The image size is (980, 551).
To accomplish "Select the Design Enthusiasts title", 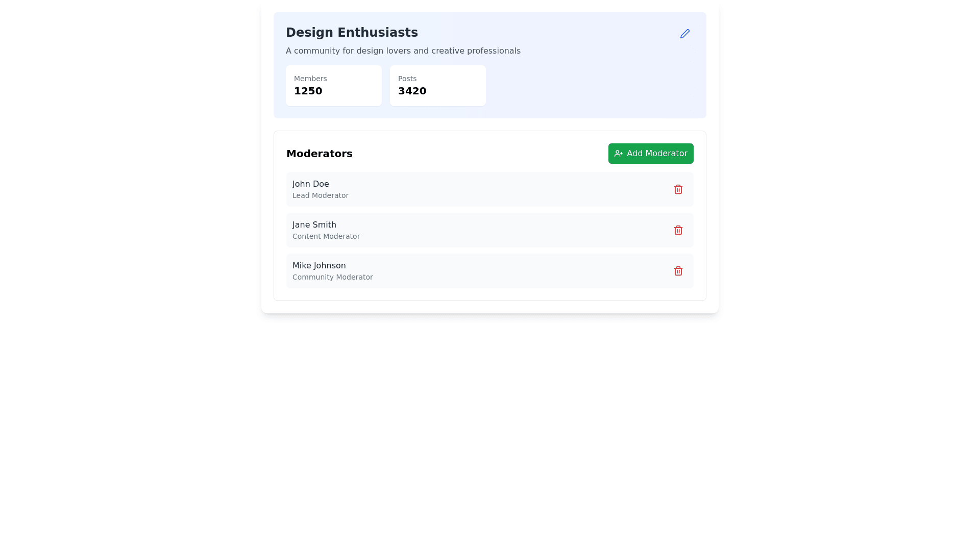I will pos(352,33).
